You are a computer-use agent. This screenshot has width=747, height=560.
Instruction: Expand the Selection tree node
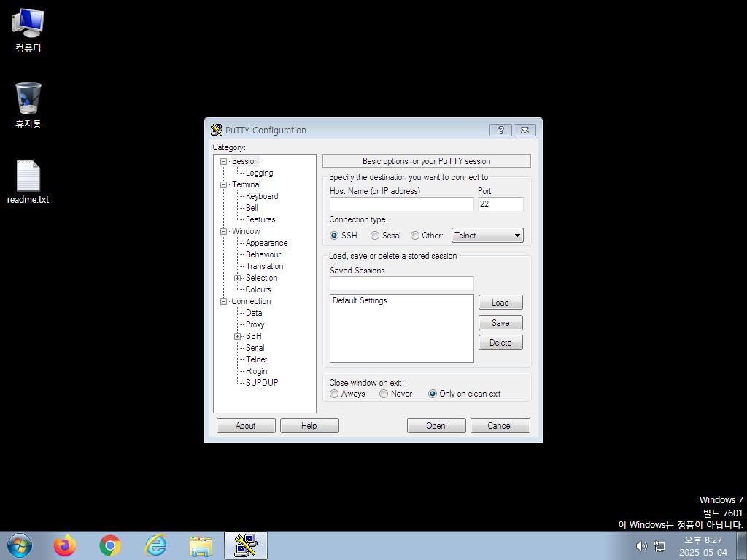237,278
